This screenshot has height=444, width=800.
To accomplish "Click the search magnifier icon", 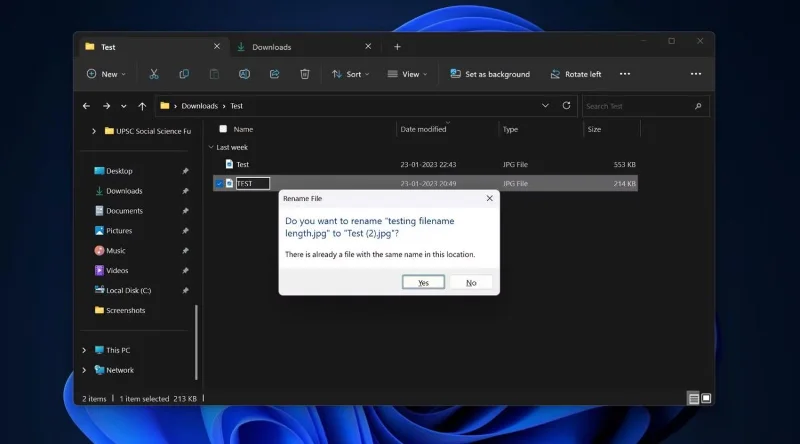I will click(698, 106).
